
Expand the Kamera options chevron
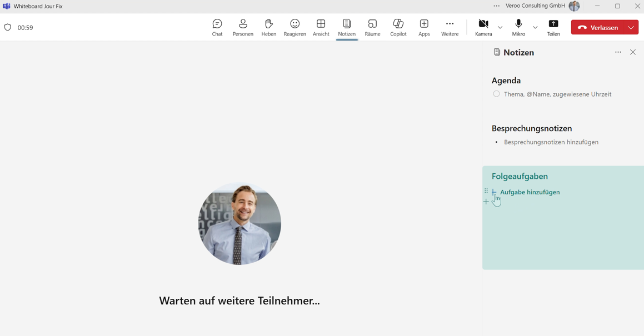click(x=500, y=27)
